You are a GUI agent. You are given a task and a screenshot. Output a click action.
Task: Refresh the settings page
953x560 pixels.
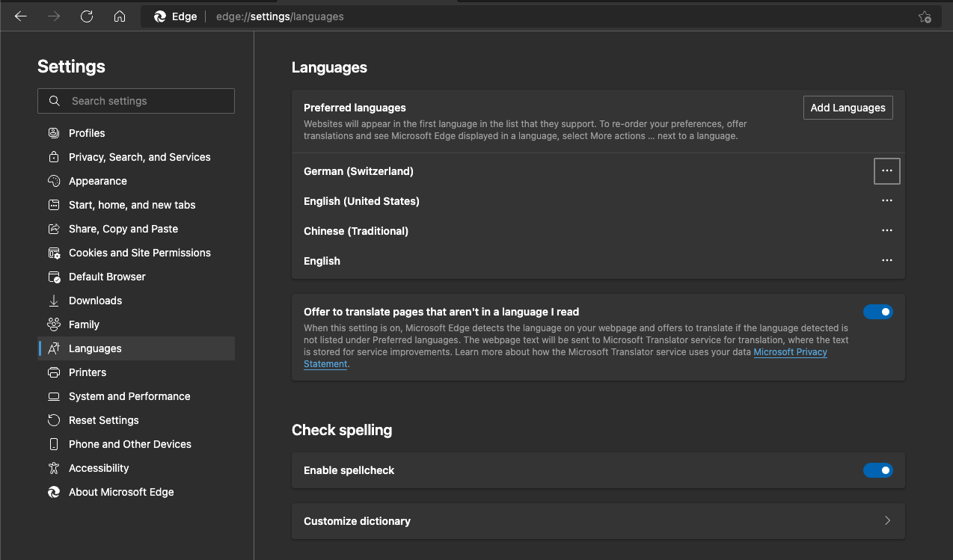(86, 16)
